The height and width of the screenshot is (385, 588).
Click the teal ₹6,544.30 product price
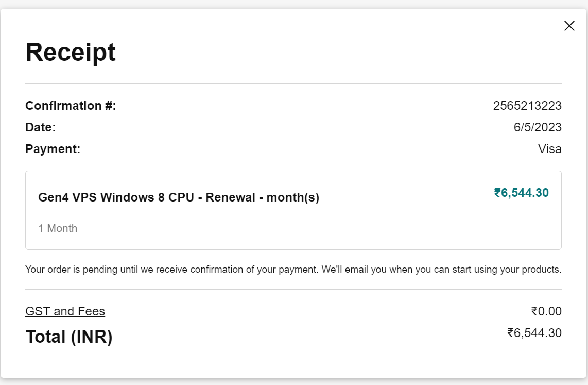(521, 193)
